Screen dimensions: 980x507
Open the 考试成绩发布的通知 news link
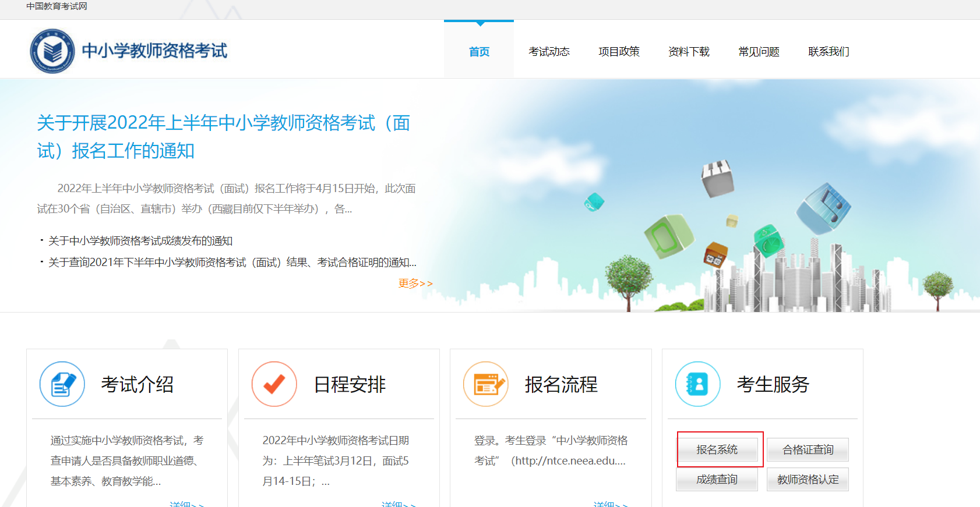coord(140,241)
